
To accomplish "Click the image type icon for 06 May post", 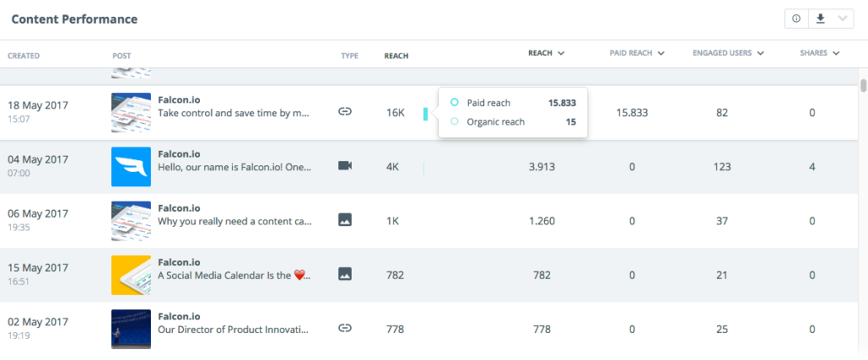I will (x=345, y=219).
